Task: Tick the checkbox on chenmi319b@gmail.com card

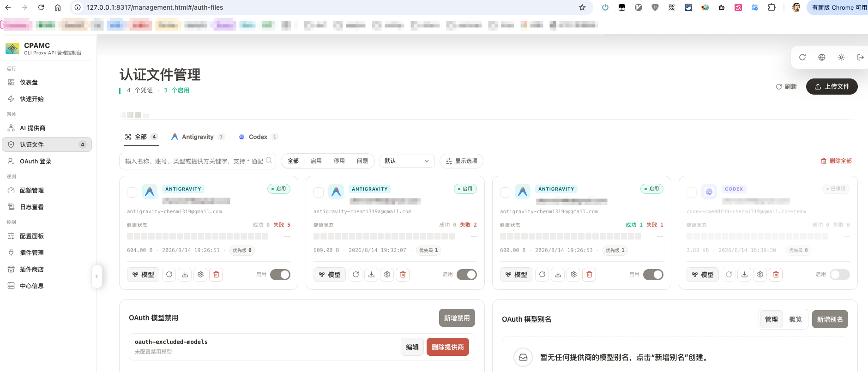Action: [x=505, y=192]
